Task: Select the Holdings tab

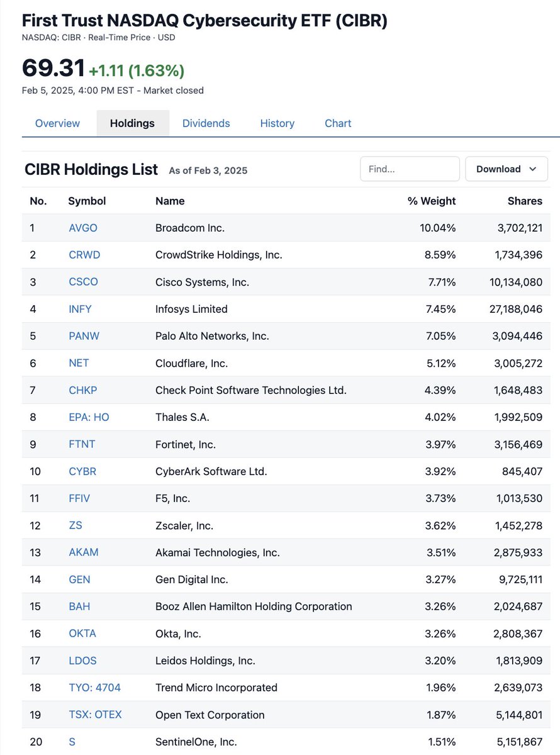Action: 132,123
